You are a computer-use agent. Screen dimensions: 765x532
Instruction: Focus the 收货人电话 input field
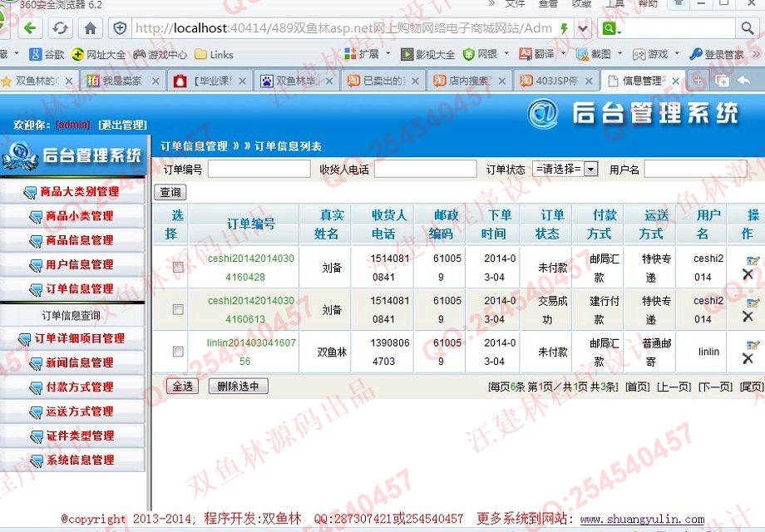coord(426,170)
